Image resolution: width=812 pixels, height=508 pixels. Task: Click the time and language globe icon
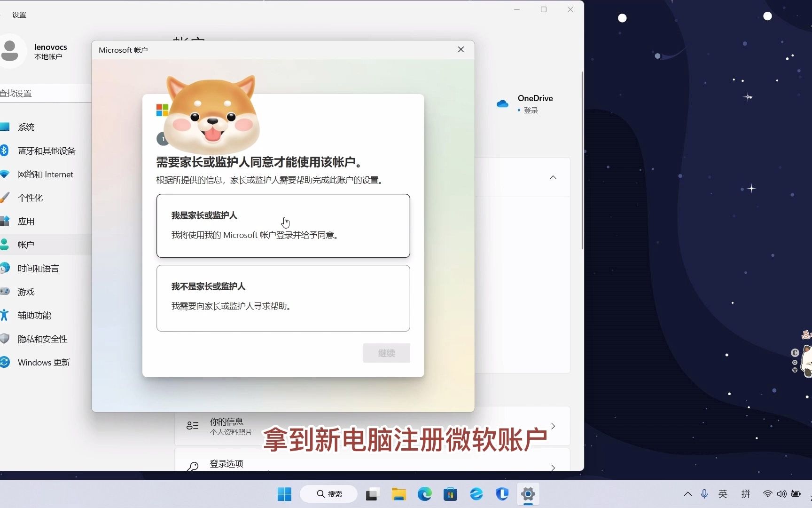coord(4,268)
